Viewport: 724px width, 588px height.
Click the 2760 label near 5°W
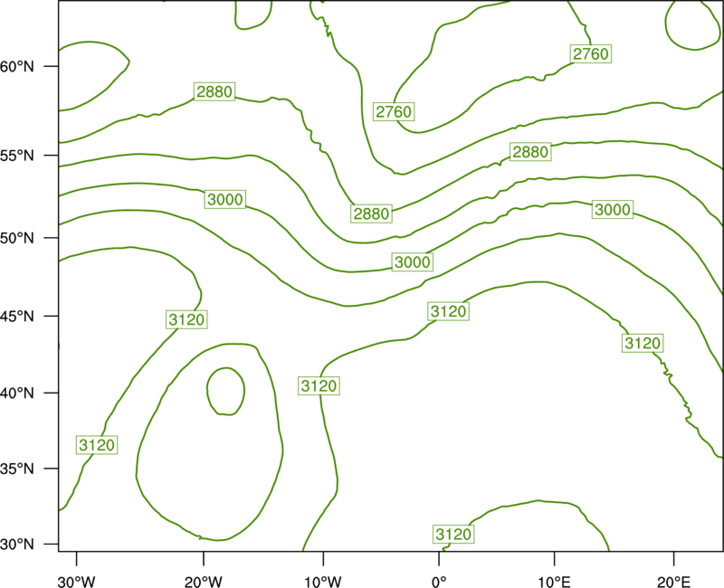point(394,111)
